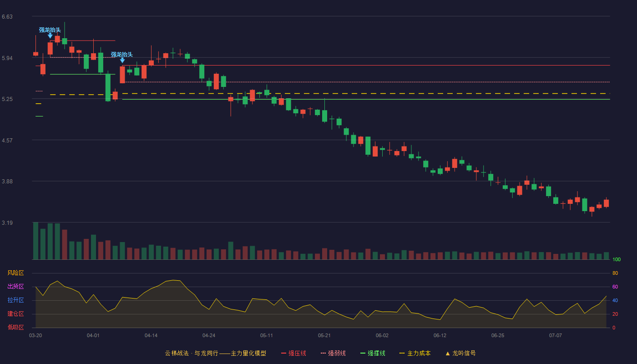This screenshot has height=364, width=637.
Task: Click the 03-20 date axis label
Action: pos(35,335)
